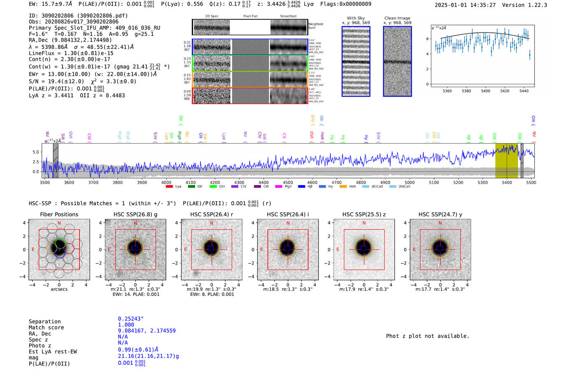Select the CIV purple legend swatch
576x392 pixels.
(x=235, y=187)
